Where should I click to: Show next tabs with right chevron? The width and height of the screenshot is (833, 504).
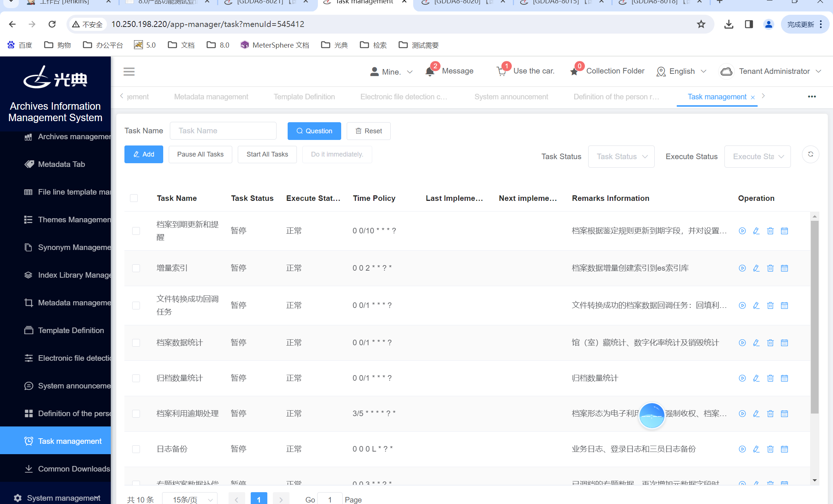pos(763,96)
